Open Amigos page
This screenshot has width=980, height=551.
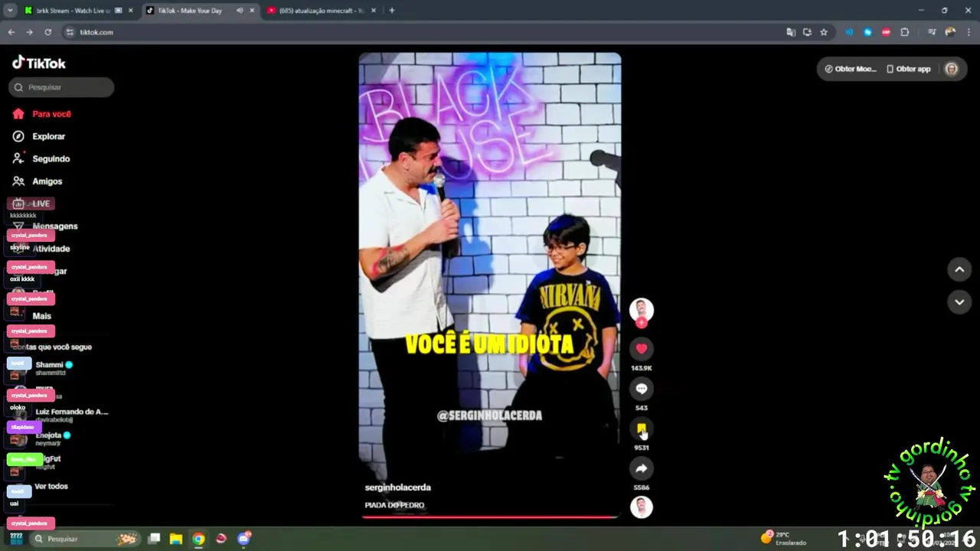coord(38,181)
